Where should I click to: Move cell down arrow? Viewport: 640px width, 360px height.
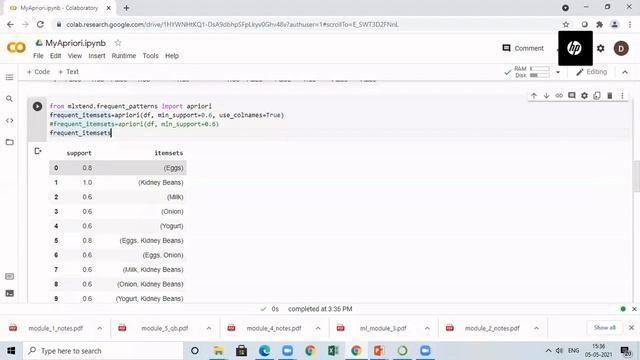546,96
